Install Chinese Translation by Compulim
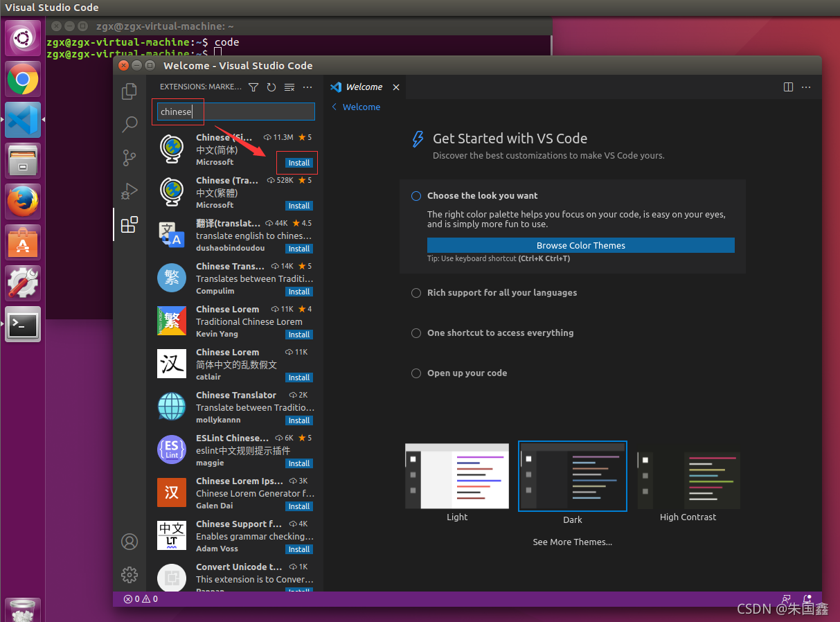 point(299,292)
